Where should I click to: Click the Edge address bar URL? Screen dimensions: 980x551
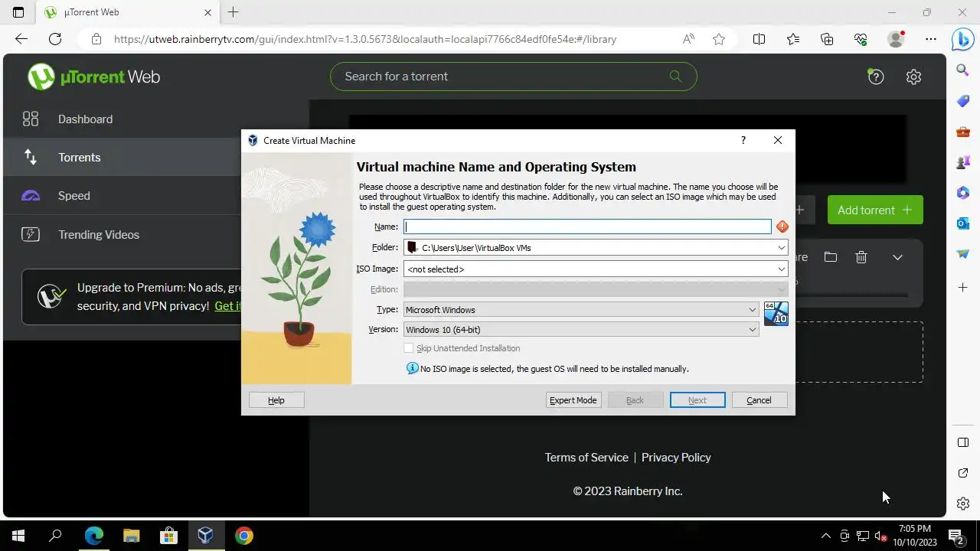365,39
